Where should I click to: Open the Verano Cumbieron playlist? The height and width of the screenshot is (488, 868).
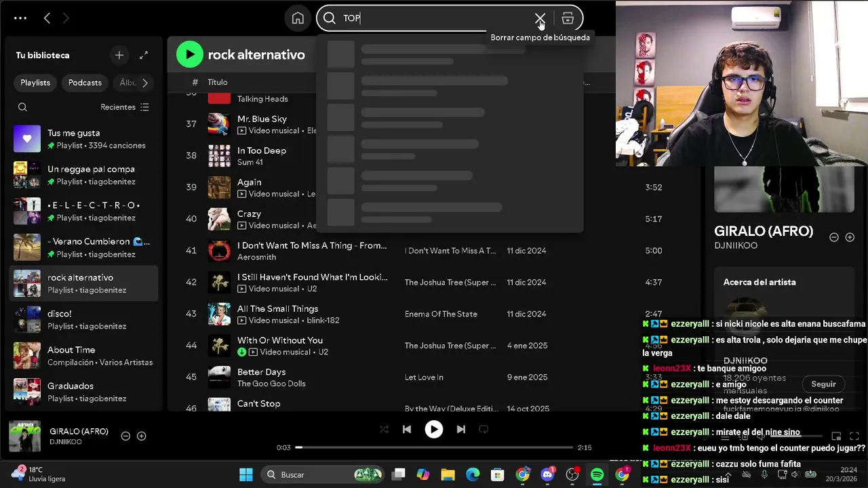click(85, 247)
